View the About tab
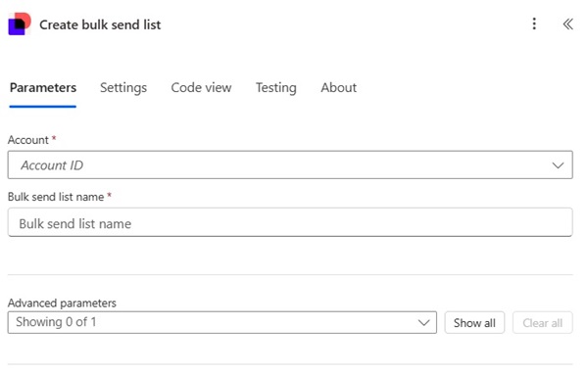 [x=339, y=88]
